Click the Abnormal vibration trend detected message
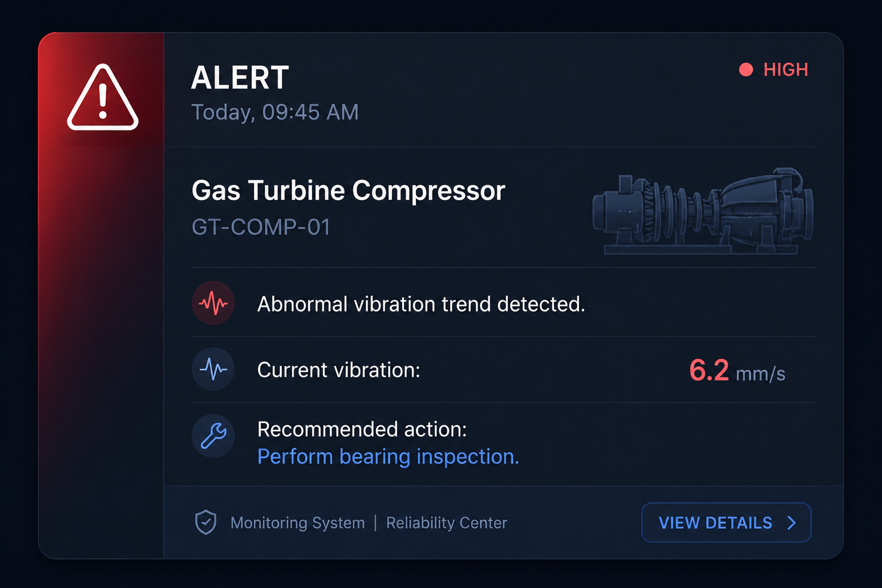 tap(421, 304)
